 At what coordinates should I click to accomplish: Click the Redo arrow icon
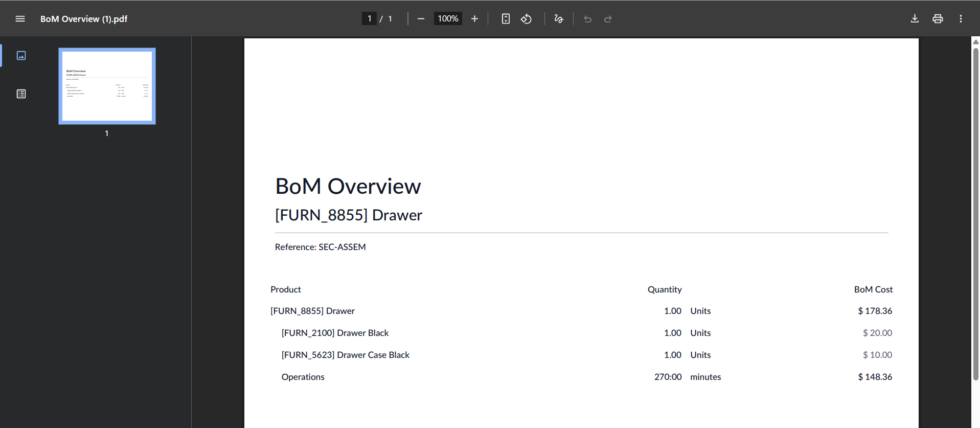608,19
